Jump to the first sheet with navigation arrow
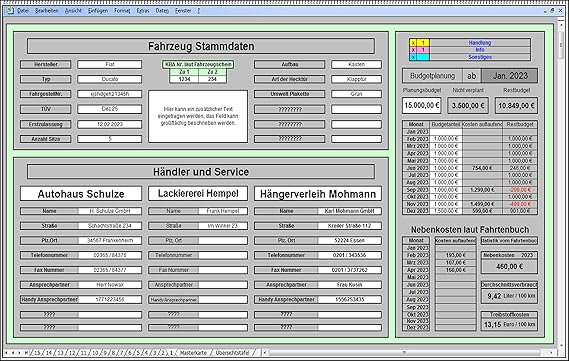This screenshot has width=569, height=361. click(7, 353)
